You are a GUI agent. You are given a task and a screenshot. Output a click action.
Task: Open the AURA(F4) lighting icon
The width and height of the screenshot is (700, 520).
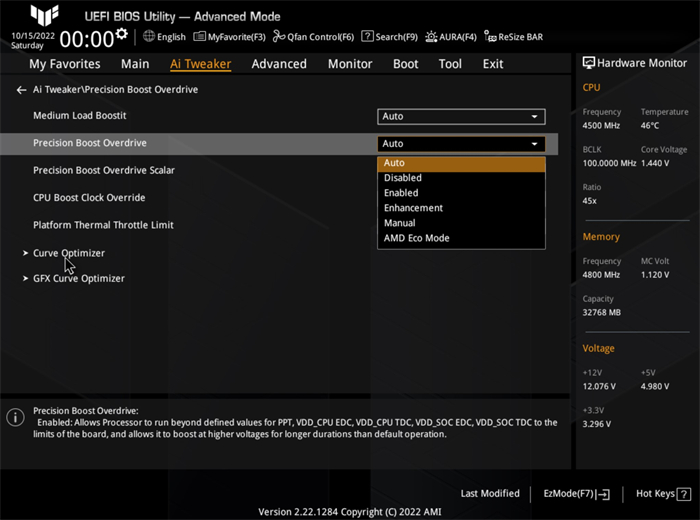(431, 37)
